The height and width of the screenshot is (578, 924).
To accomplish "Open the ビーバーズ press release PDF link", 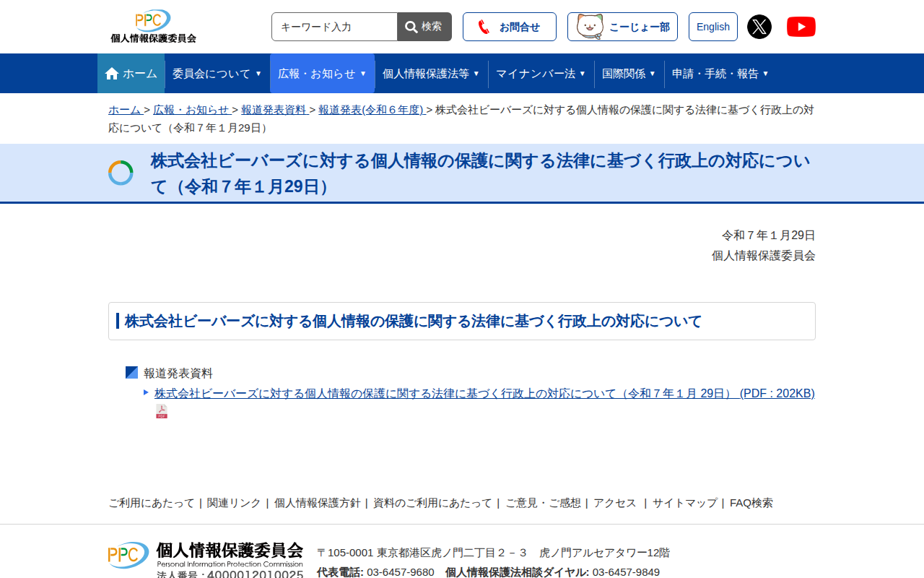I will coord(484,394).
